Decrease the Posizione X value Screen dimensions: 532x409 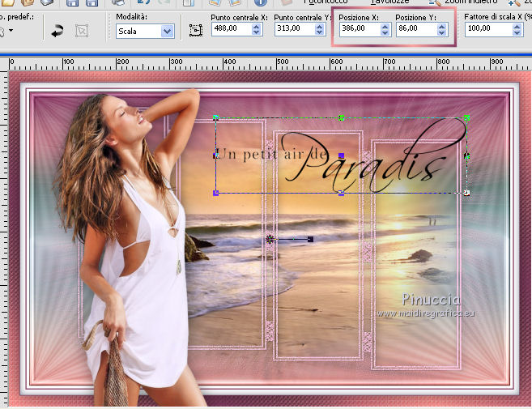(385, 32)
